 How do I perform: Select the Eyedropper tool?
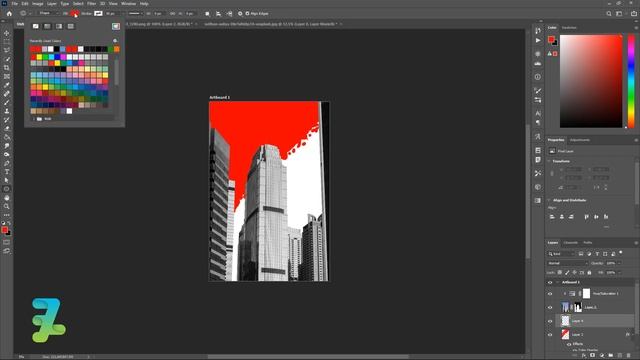[7, 85]
